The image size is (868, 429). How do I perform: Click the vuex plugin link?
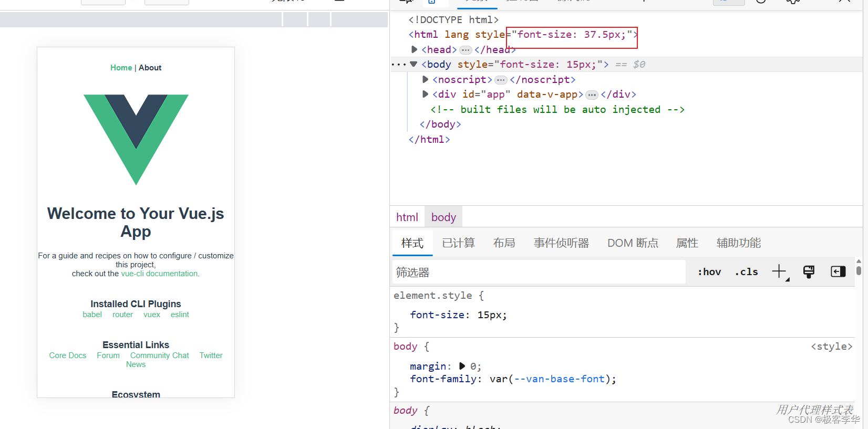pyautogui.click(x=152, y=315)
